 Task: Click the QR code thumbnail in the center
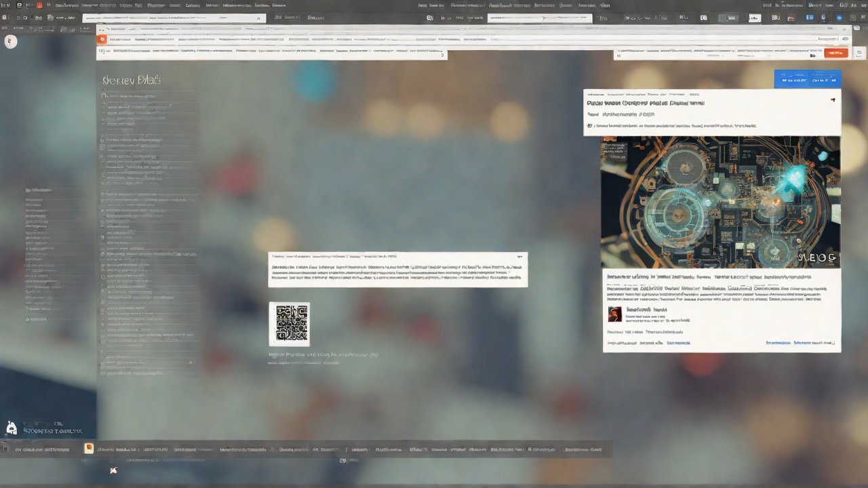(290, 323)
